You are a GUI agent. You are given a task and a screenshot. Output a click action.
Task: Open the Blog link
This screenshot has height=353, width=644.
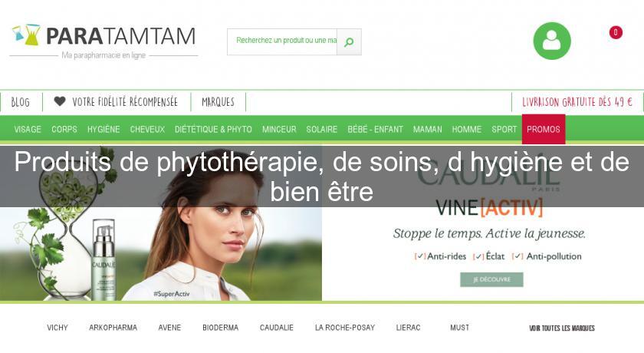pyautogui.click(x=21, y=102)
